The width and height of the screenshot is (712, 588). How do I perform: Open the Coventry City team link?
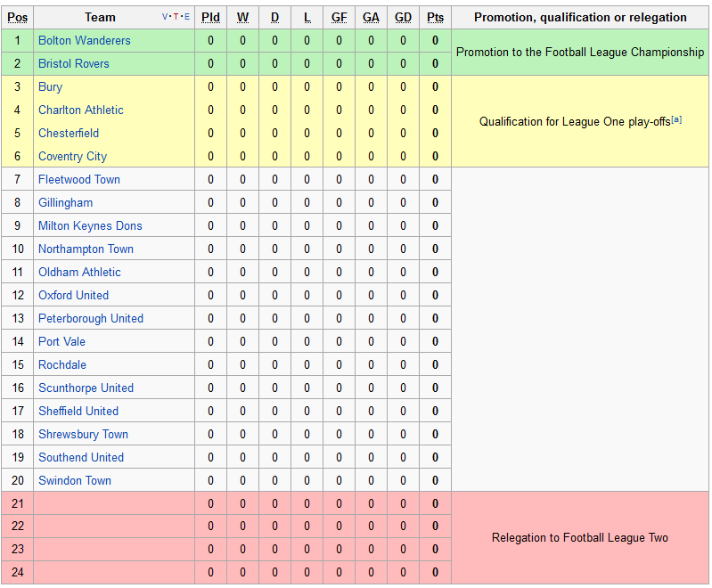click(x=73, y=156)
